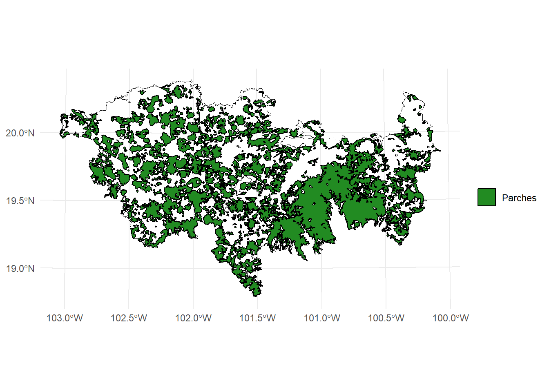
Task: Click gridline intersection of 19.0°N and 100.0°W
Action: (x=450, y=267)
